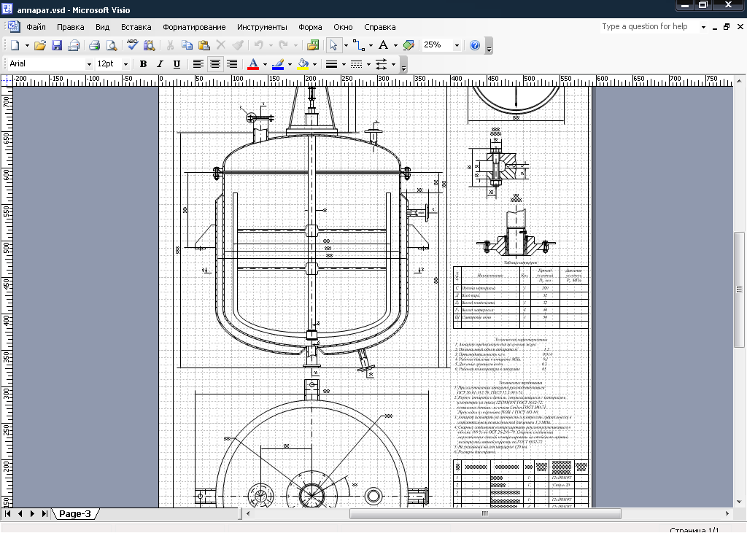Select the Page-3 tab

[75, 514]
